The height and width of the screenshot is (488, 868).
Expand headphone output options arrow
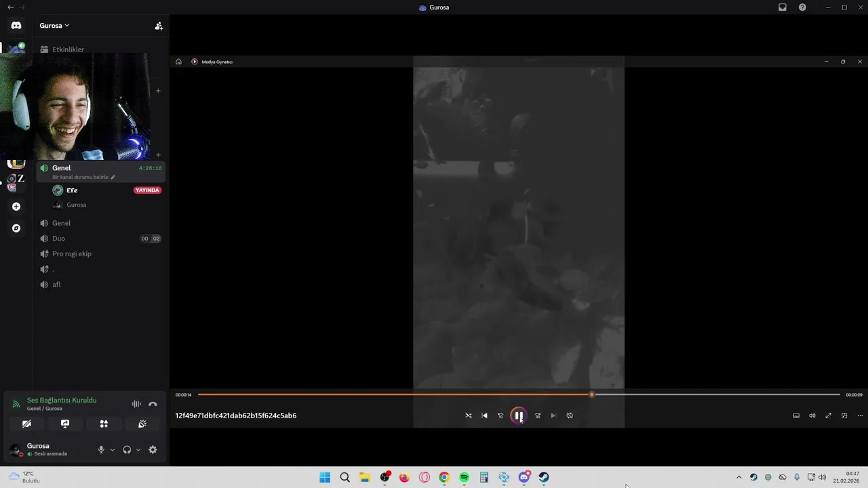pos(138,449)
